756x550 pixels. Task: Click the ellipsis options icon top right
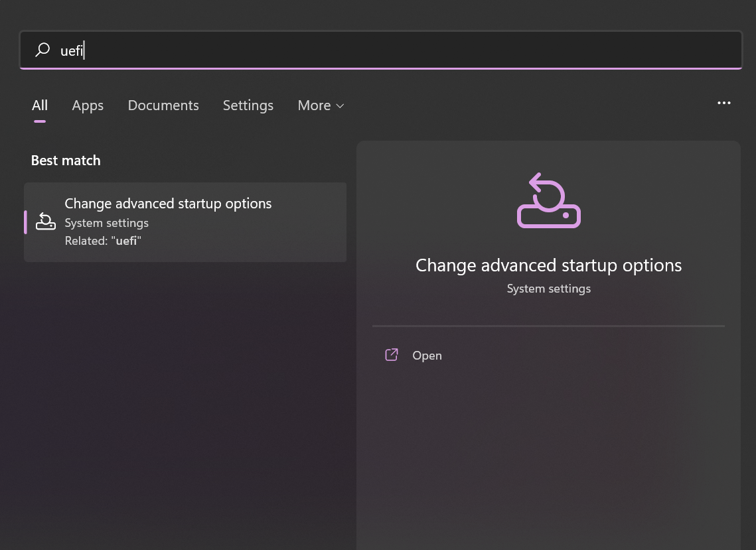[x=724, y=103]
